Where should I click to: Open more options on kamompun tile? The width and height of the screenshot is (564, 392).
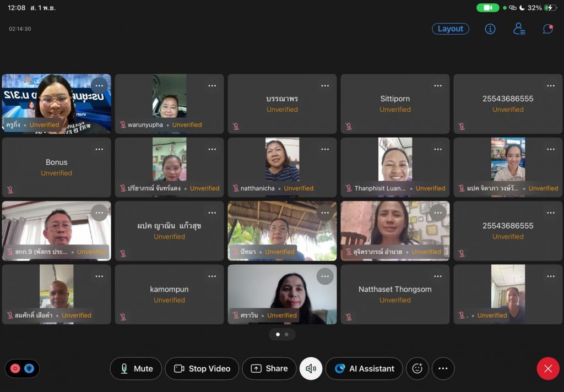click(x=212, y=276)
